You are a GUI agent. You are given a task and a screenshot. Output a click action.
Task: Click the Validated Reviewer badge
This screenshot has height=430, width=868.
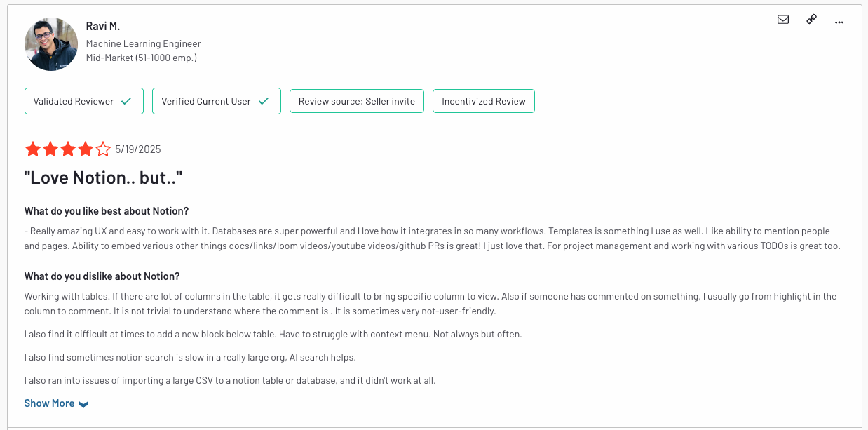point(84,101)
